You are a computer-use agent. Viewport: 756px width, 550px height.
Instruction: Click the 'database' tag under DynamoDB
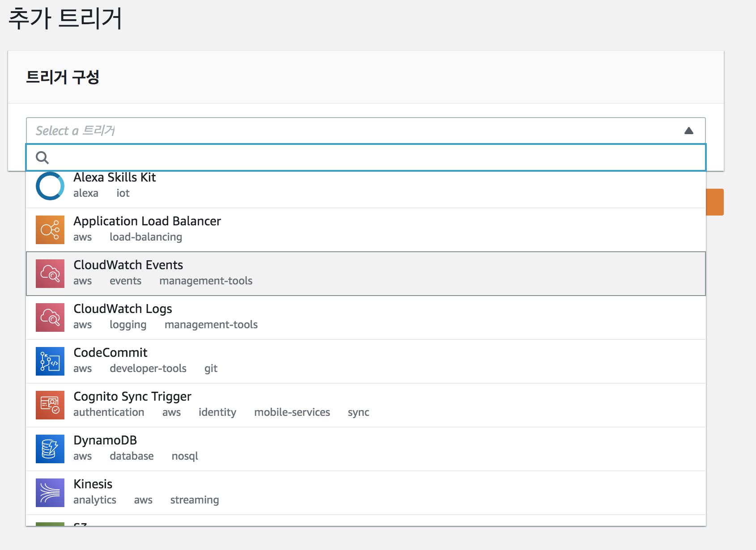132,456
